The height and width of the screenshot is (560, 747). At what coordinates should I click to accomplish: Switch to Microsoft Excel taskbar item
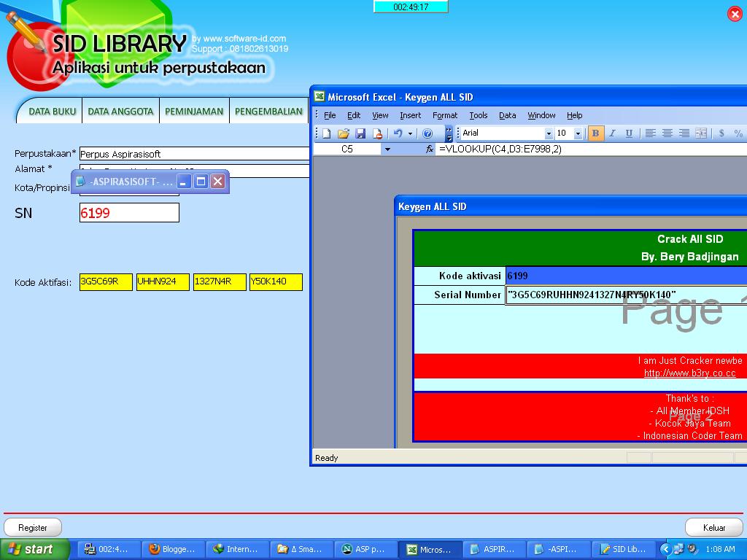click(x=430, y=549)
